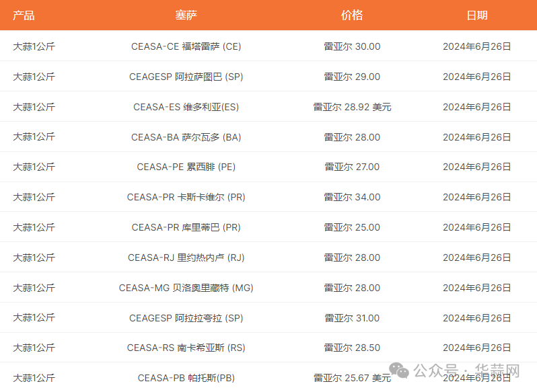The width and height of the screenshot is (537, 392).
Task: Click the price 雷亚尔 29.00
Action: 352,77
